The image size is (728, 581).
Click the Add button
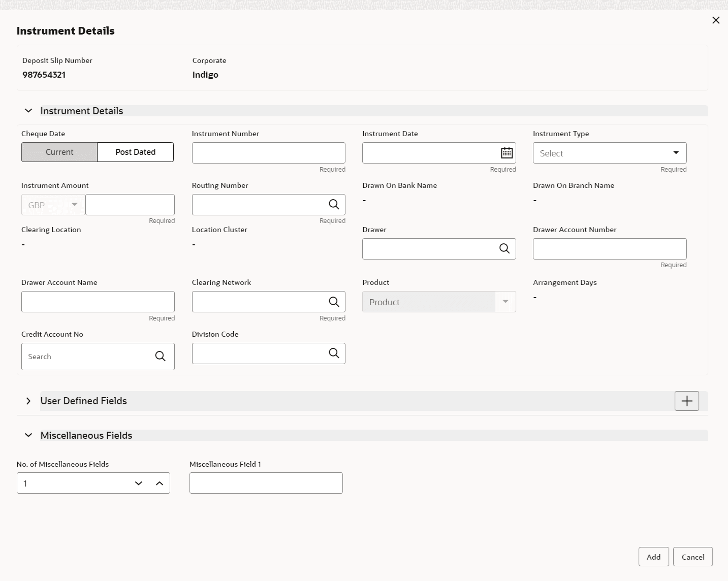[x=653, y=557]
